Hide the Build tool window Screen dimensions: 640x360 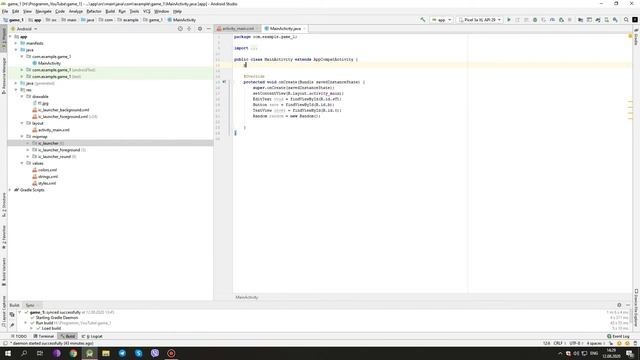click(628, 305)
